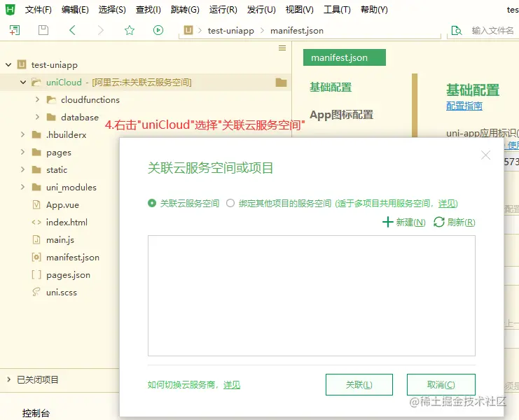Open 详见 link after 如何切换云服务商
Screen dimensions: 519x420
pyautogui.click(x=232, y=384)
